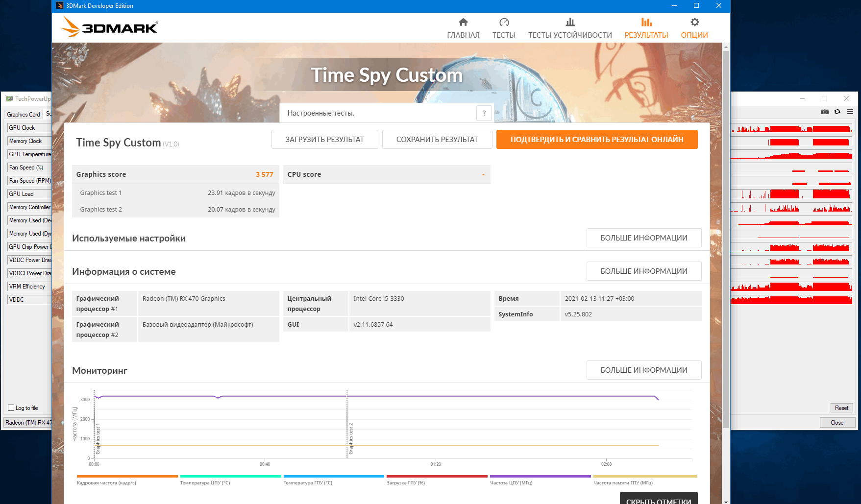This screenshot has height=504, width=861.
Task: Click ЗАГРУЗИТЬ РЕЗУЛЬТАТ button
Action: click(324, 139)
